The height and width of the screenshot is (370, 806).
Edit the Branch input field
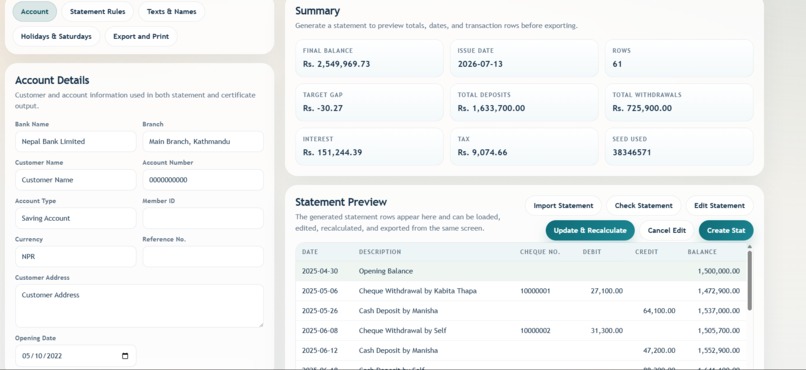click(203, 141)
